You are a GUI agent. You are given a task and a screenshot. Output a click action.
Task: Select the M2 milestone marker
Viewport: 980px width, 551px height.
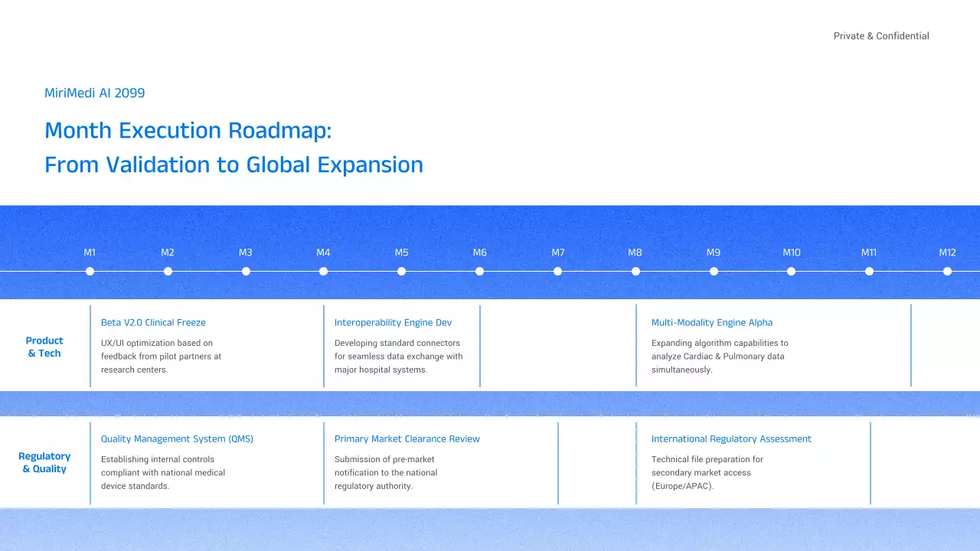(168, 271)
